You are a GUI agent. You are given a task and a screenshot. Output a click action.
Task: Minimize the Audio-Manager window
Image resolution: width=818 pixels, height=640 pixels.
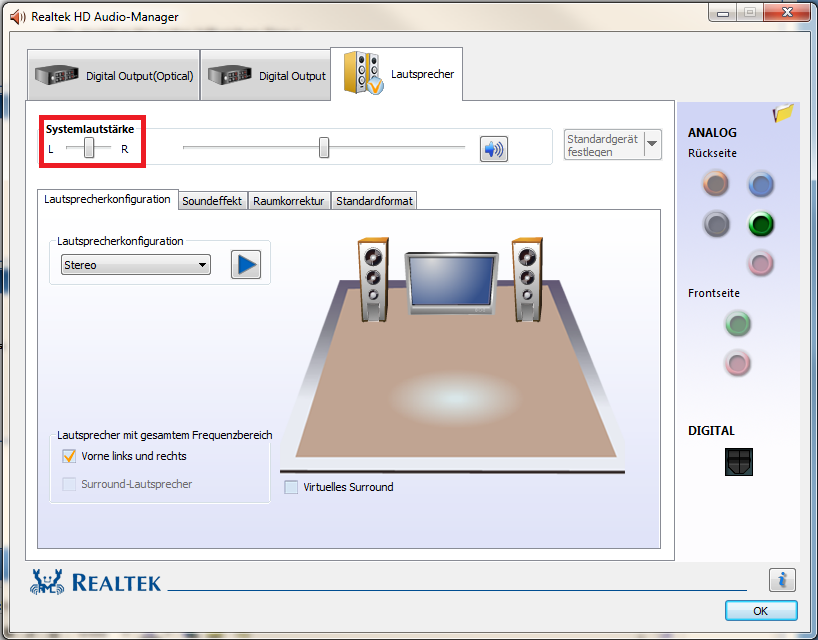(723, 13)
